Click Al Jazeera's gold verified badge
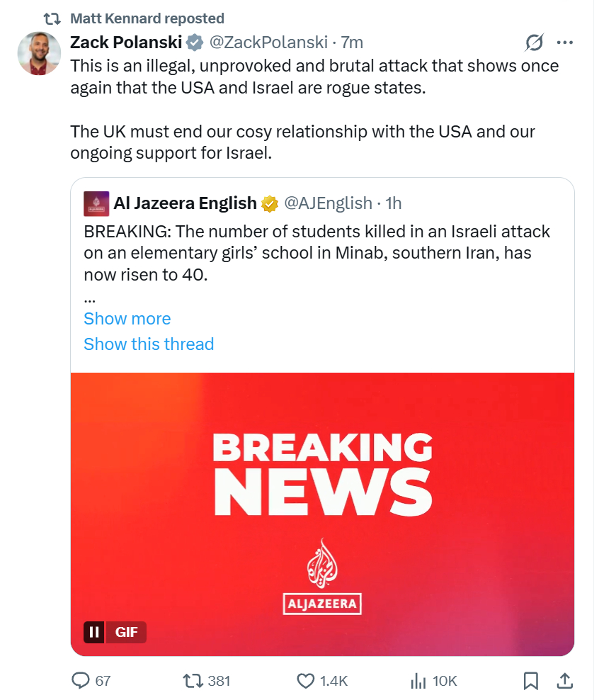This screenshot has width=616, height=700. [x=270, y=203]
